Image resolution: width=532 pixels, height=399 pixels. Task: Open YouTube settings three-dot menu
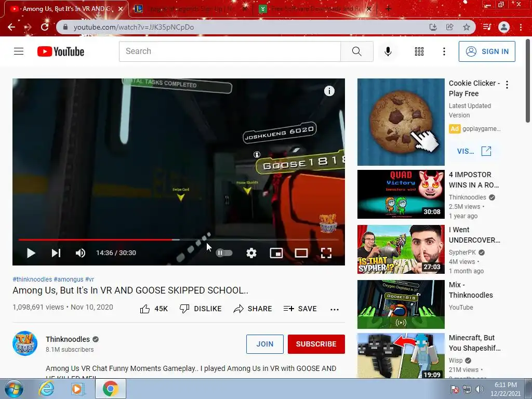coord(444,51)
